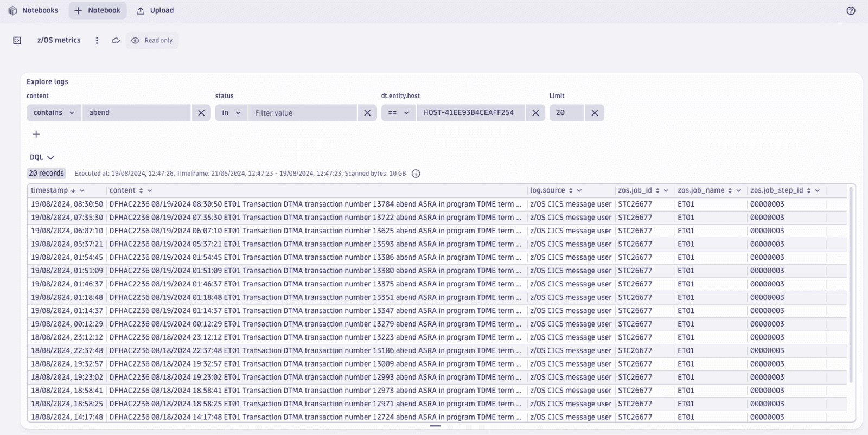Open the content 'contains' operator dropdown
Screen dimensions: 868x435
click(x=54, y=112)
